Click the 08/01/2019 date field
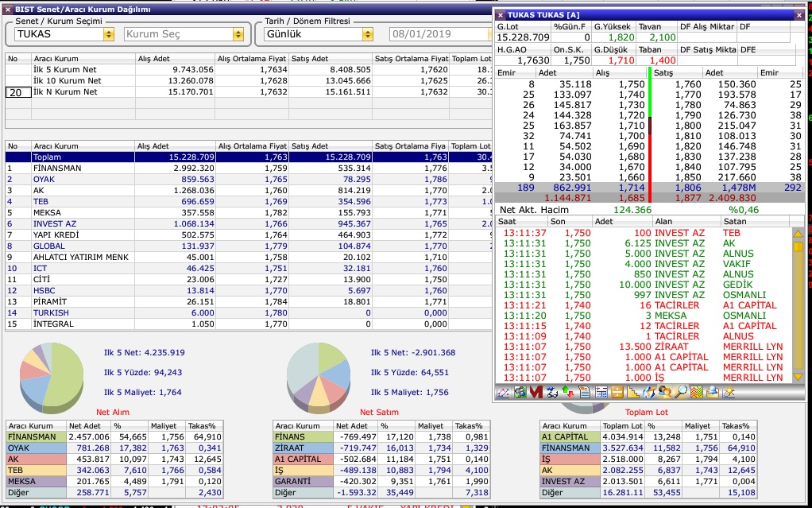 pos(439,34)
